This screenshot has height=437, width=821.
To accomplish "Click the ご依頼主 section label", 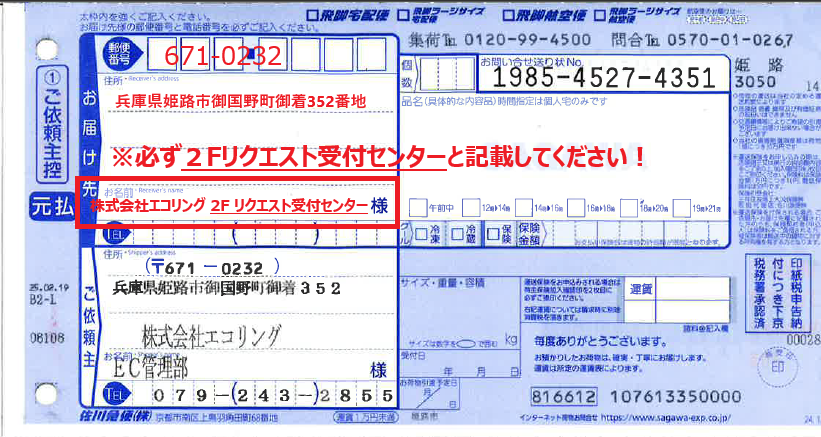I will point(89,327).
